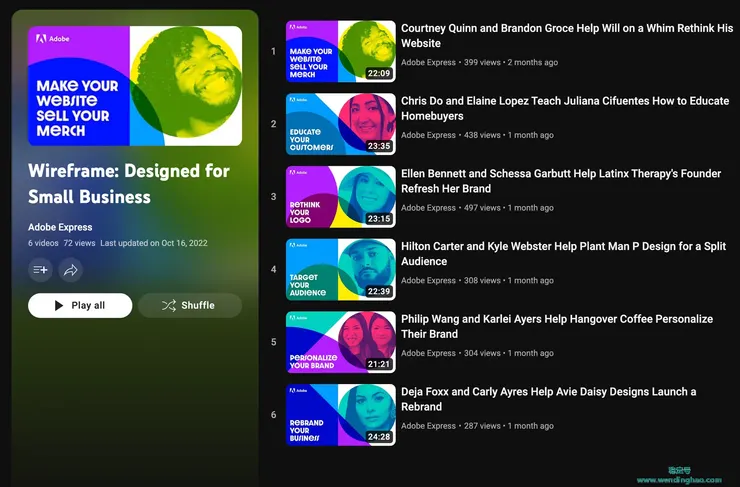Open 'Rethink Your Logo' video thumbnail
The height and width of the screenshot is (487, 740).
tap(341, 196)
